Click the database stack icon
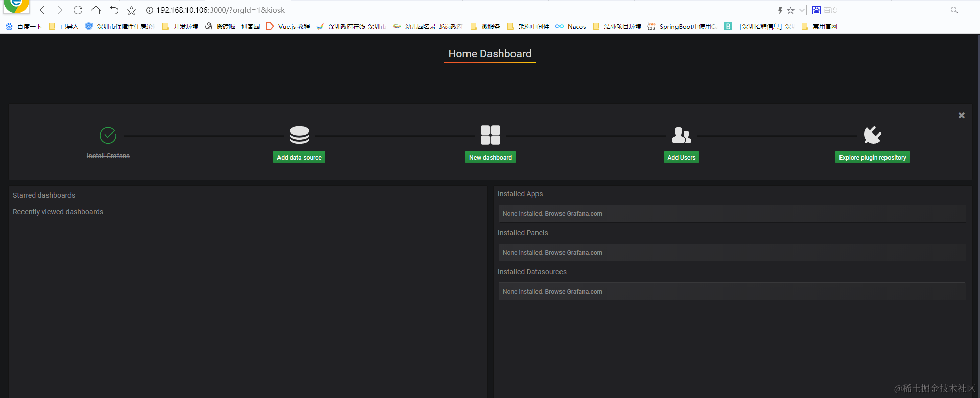The width and height of the screenshot is (980, 398). [299, 135]
